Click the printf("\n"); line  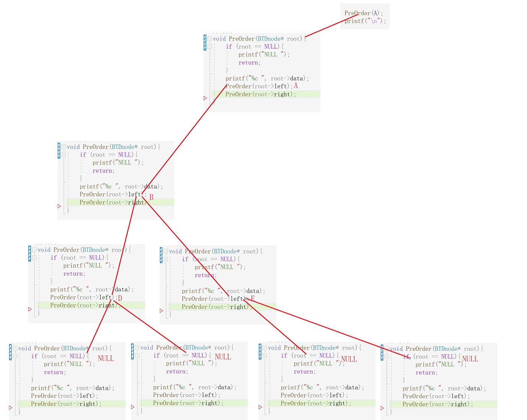(365, 21)
